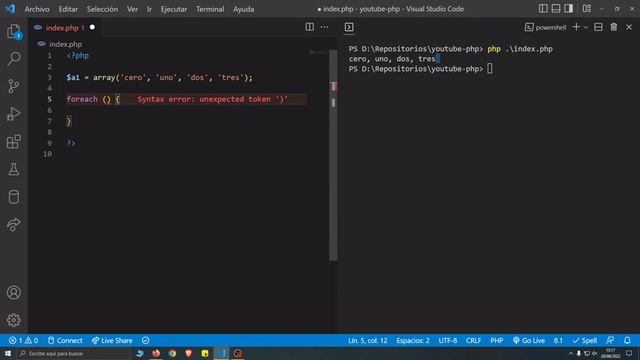Select the powershell terminal label

pos(546,27)
